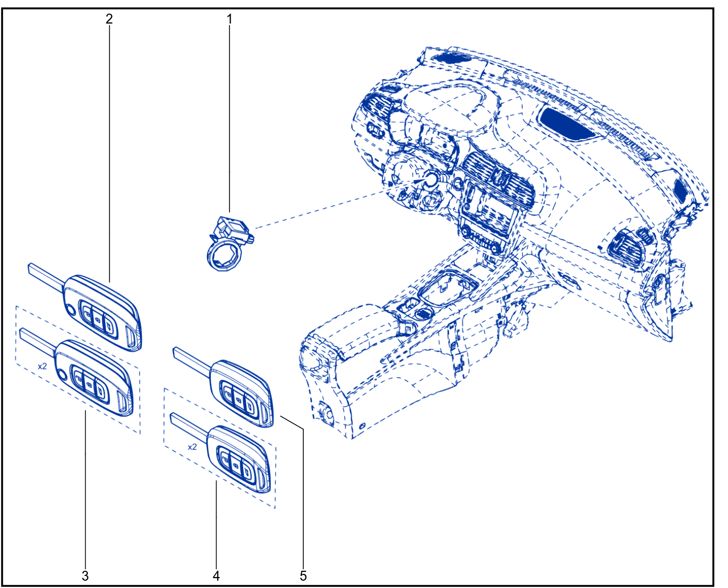The width and height of the screenshot is (728, 588).
Task: Click callout number 2 at the top
Action: (x=109, y=19)
